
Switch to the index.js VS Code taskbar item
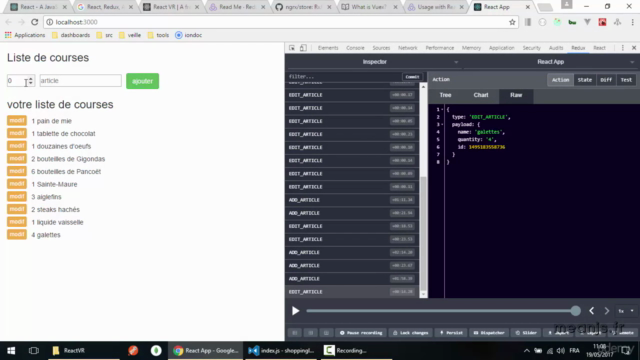281,351
